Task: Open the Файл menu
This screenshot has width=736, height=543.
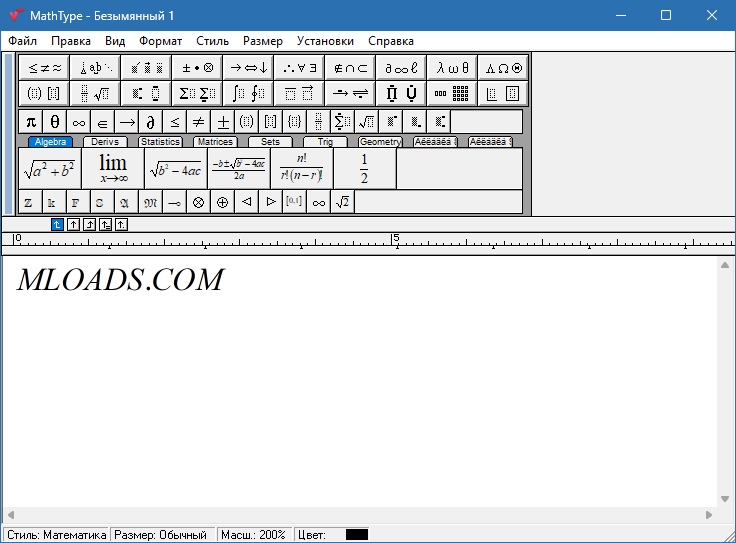Action: pos(23,41)
